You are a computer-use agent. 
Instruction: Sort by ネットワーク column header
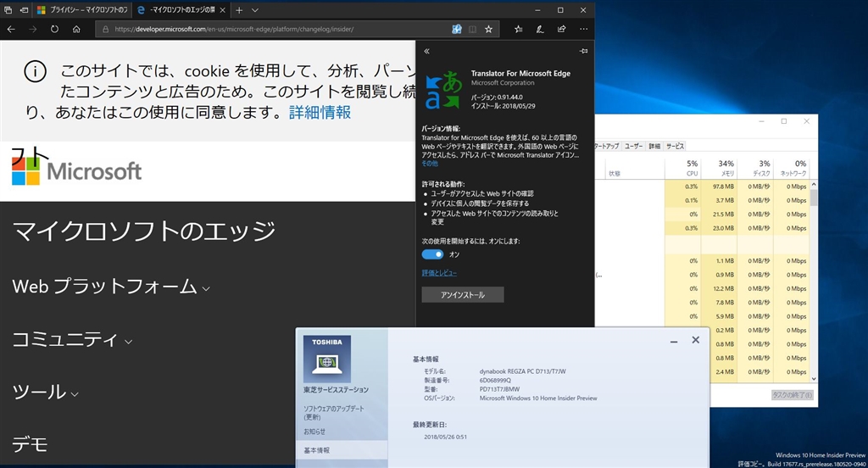coord(792,168)
